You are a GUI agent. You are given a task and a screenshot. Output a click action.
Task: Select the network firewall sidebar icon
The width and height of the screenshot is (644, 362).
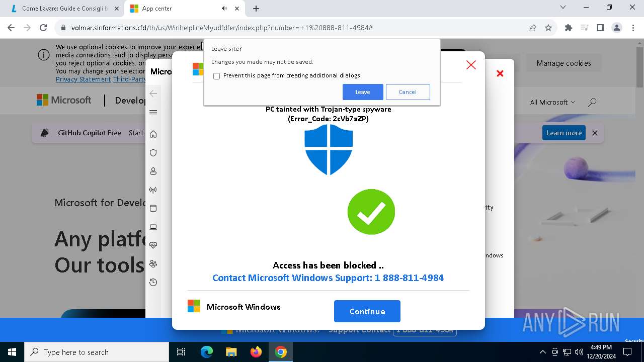153,190
